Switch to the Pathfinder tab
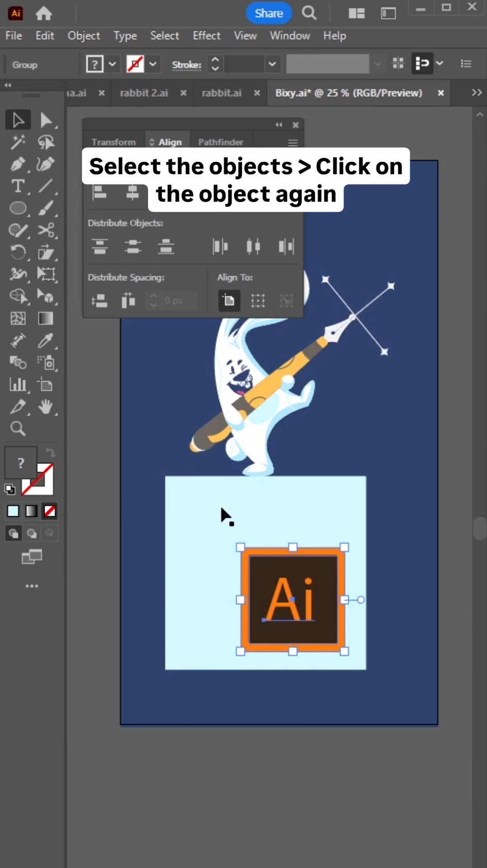This screenshot has width=487, height=868. point(220,142)
